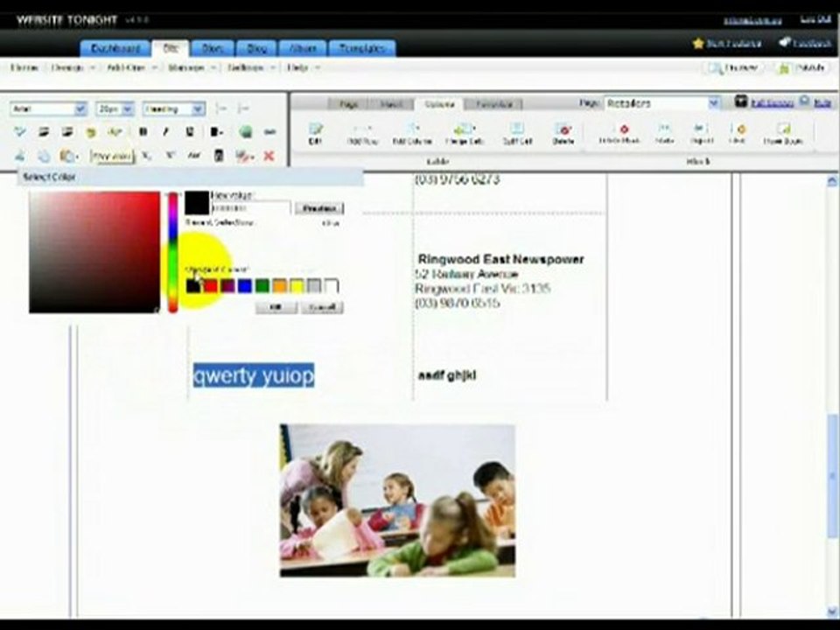Click the Open Style icon
This screenshot has width=840, height=630.
click(x=782, y=134)
